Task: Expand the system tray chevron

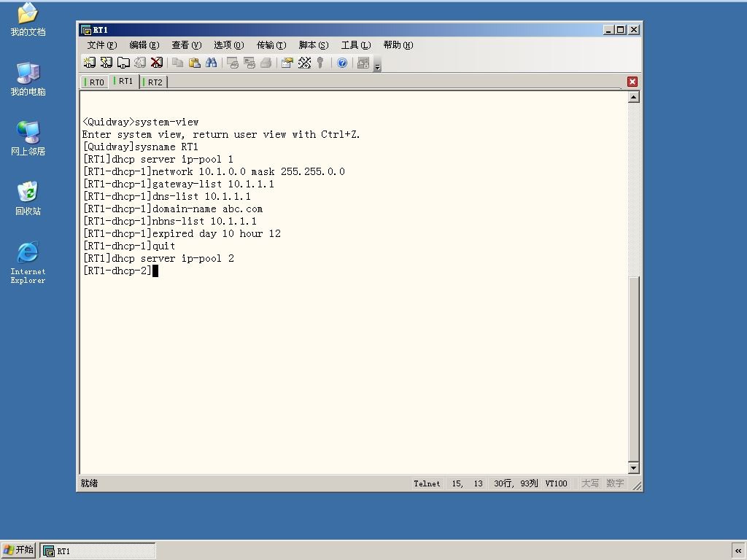Action: click(x=738, y=551)
